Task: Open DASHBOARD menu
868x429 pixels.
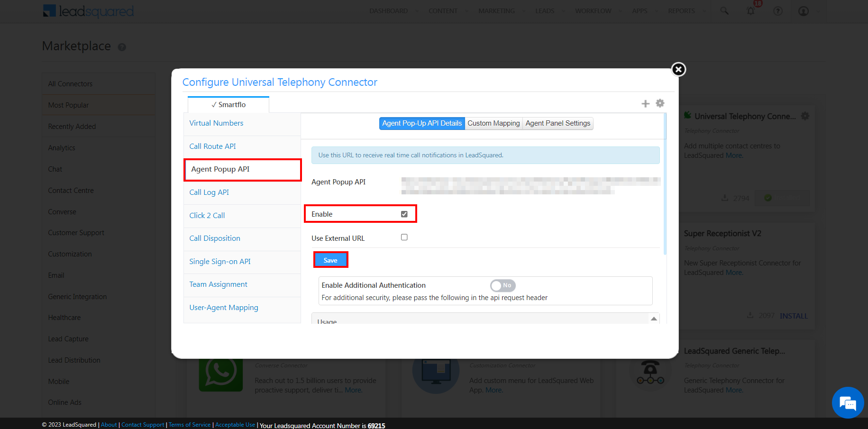Action: point(388,11)
